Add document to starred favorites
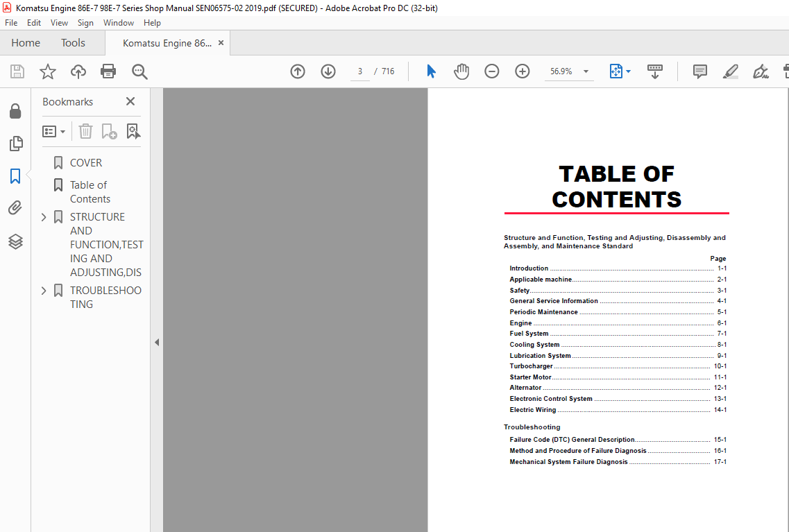The width and height of the screenshot is (789, 532). tap(48, 71)
